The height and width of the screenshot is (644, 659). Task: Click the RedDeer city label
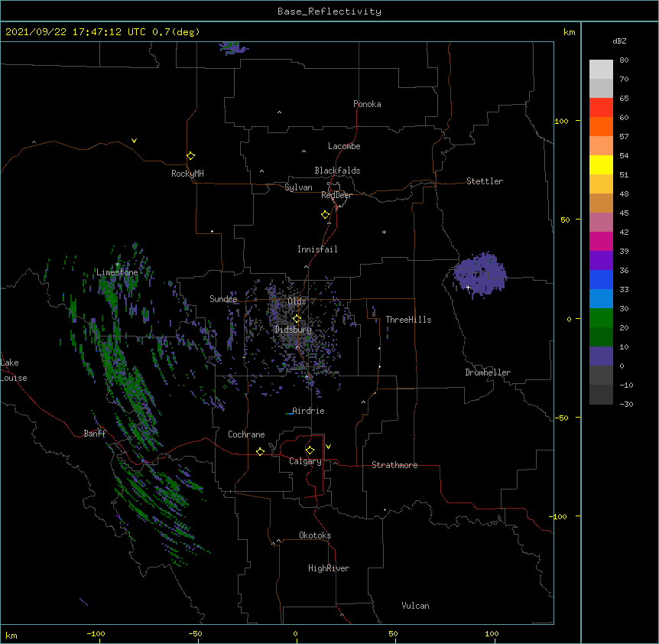click(336, 195)
